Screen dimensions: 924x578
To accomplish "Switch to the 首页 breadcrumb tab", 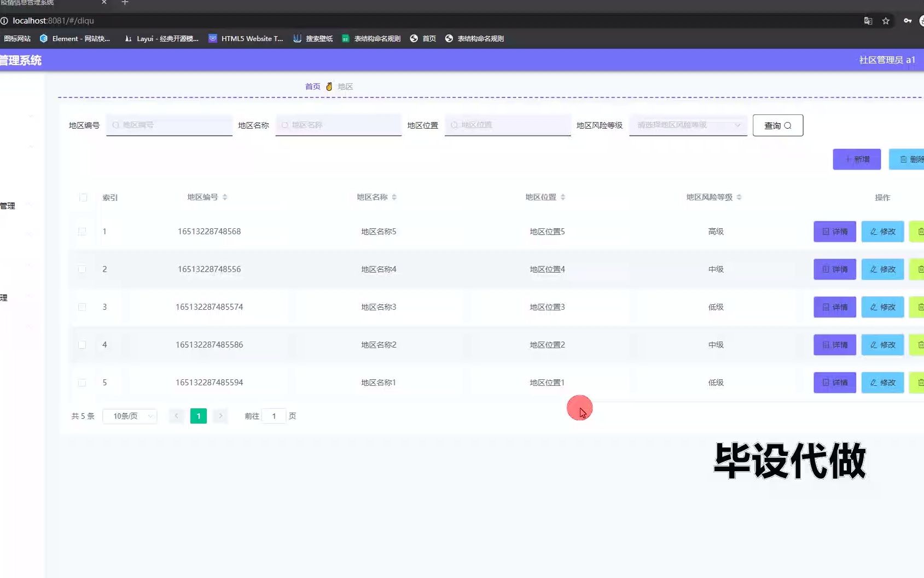I will 312,86.
